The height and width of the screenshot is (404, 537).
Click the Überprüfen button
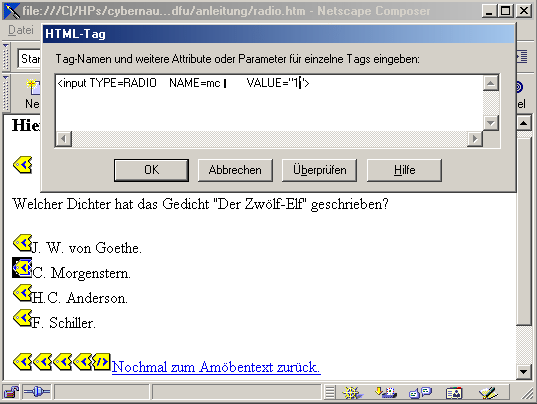point(319,170)
